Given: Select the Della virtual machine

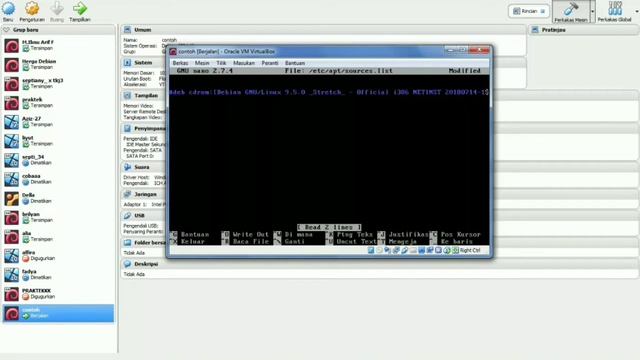Looking at the screenshot, I should pos(58,198).
